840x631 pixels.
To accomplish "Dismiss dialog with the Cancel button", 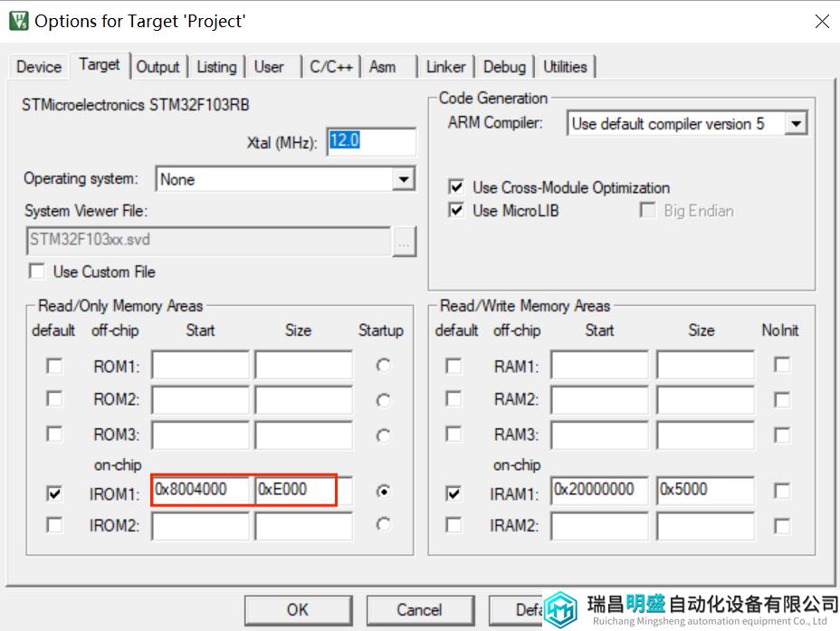I will tap(419, 610).
